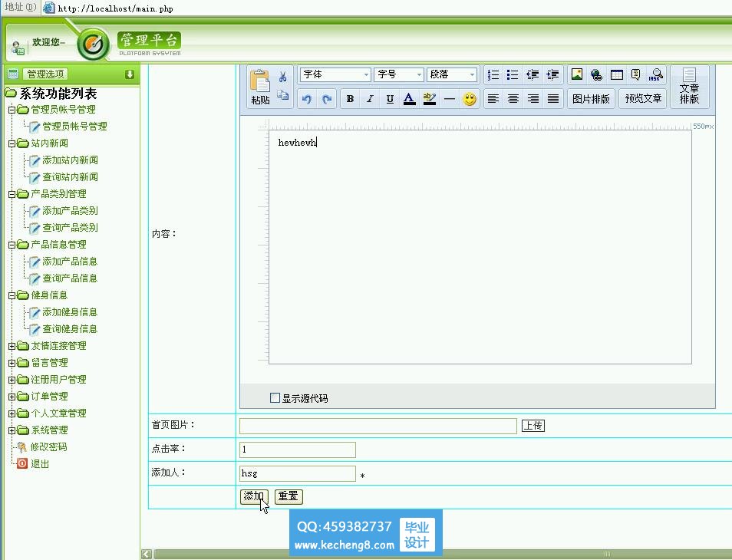
Task: Collapse the 产品信息管理 folder
Action: pos(12,245)
